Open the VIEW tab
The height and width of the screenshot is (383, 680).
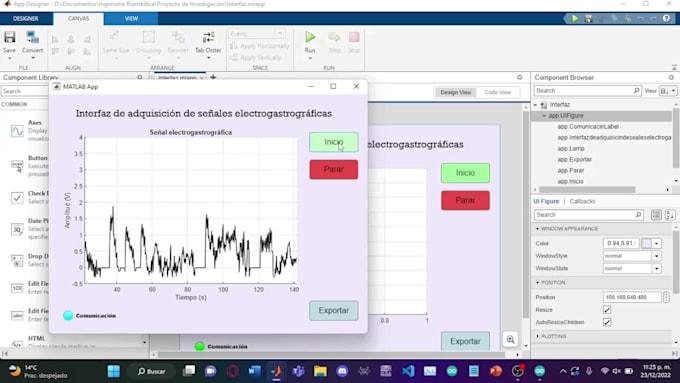pyautogui.click(x=131, y=19)
